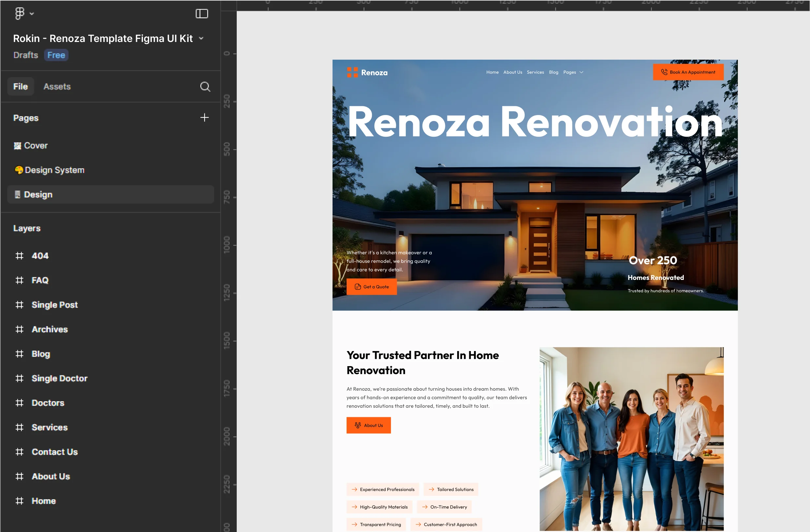Screen dimensions: 810x532
Task: Switch to the File tab
Action: click(x=20, y=87)
